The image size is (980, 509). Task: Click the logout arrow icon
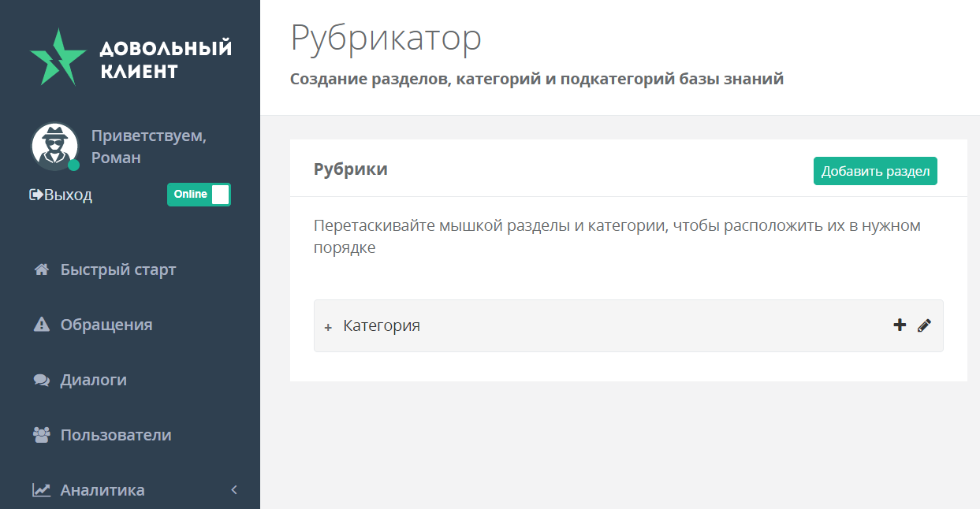(x=35, y=195)
